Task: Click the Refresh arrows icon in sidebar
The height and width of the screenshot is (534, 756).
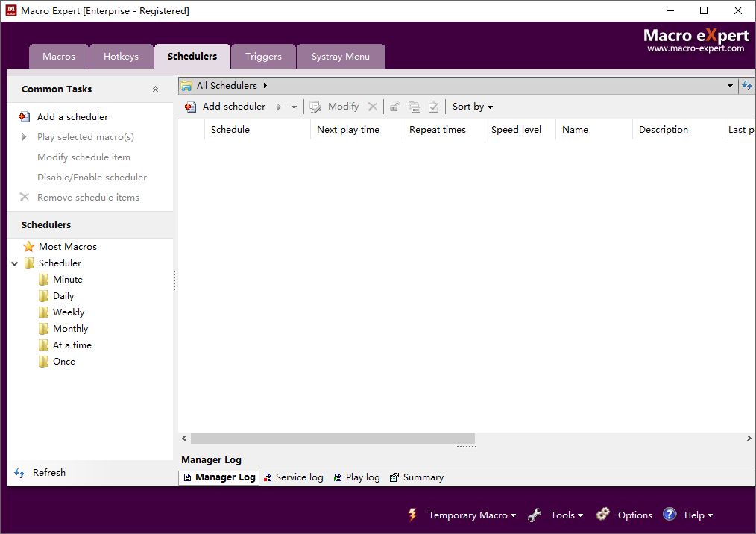Action: 19,473
